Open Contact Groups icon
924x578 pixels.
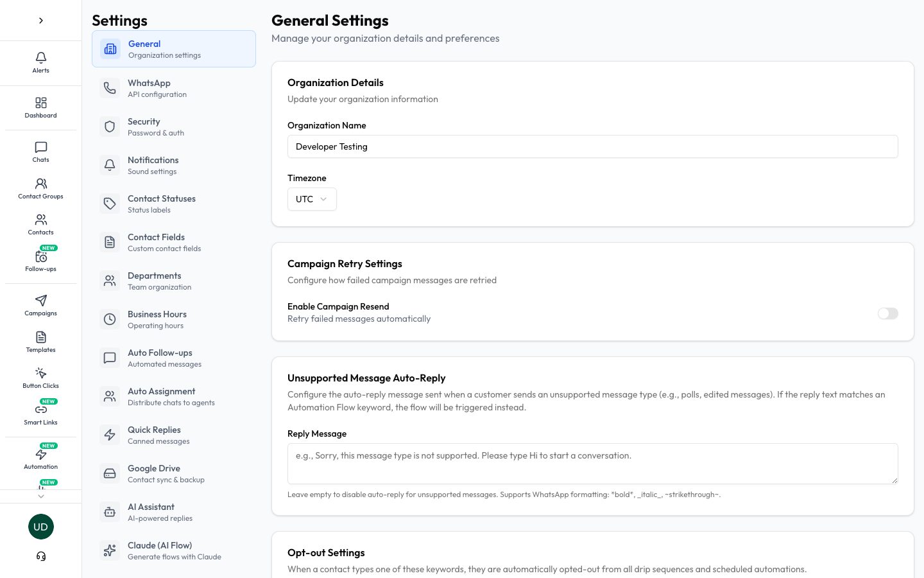(x=41, y=184)
